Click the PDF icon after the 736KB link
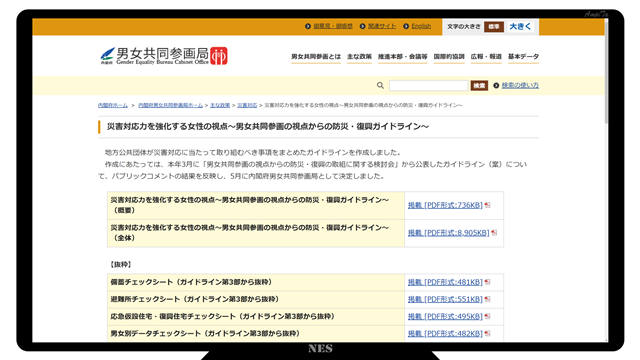The image size is (640, 360). [487, 205]
